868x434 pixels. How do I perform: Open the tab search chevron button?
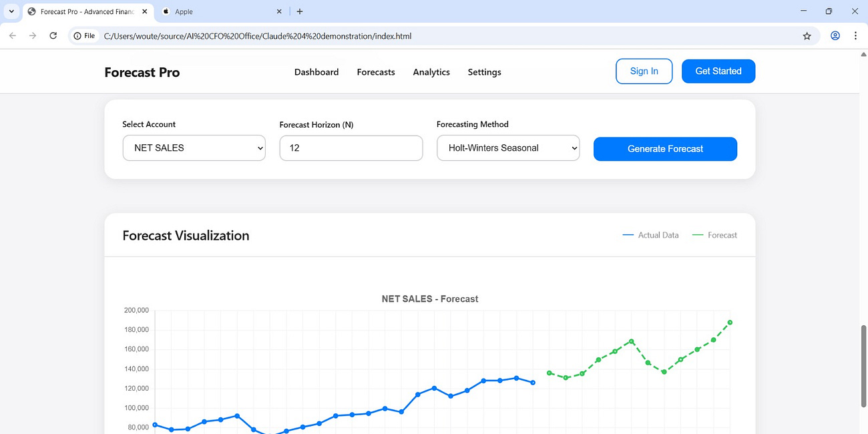(x=11, y=11)
